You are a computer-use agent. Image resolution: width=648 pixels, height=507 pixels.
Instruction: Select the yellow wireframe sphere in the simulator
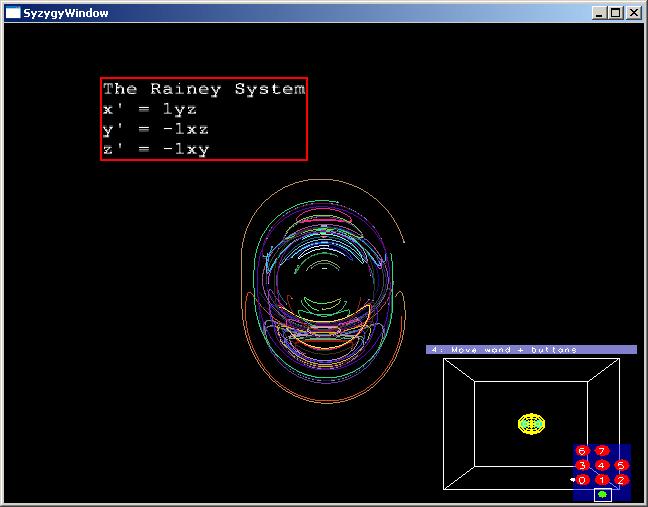coord(531,423)
